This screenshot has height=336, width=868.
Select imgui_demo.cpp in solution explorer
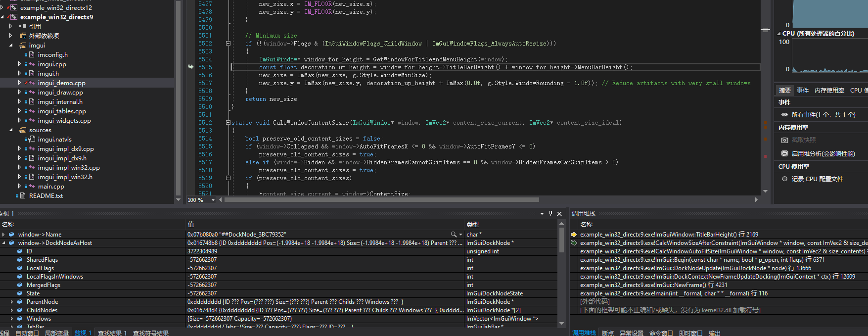[61, 83]
